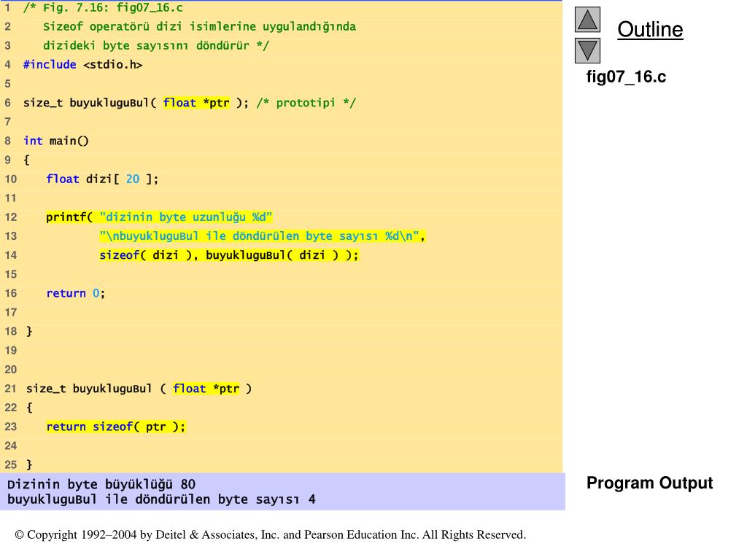Click the down arrow navigation icon
Screen dimensions: 747x560
click(x=587, y=50)
